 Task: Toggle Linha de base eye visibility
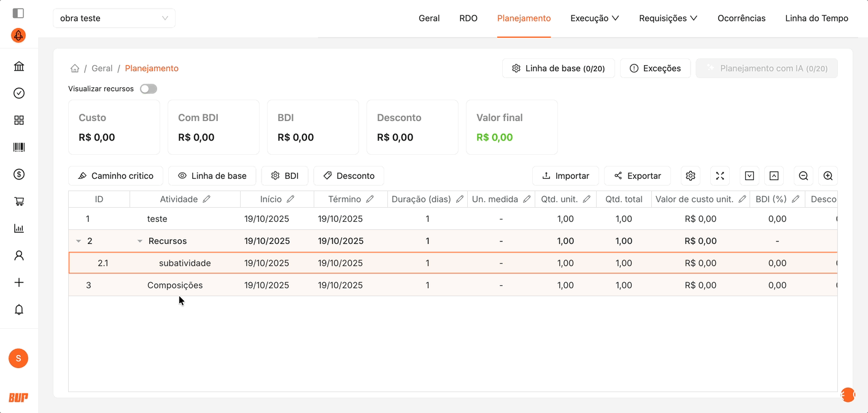(x=212, y=176)
